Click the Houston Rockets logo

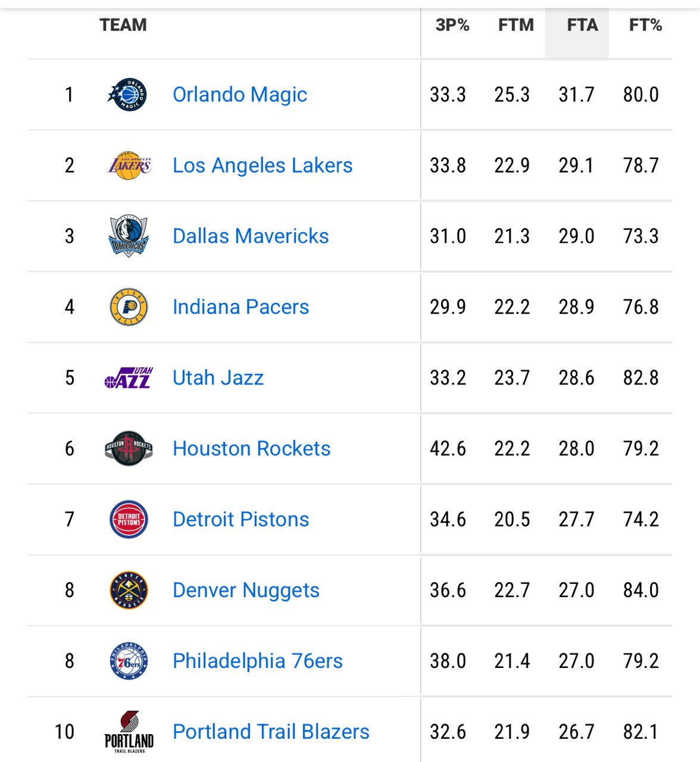[x=129, y=448]
